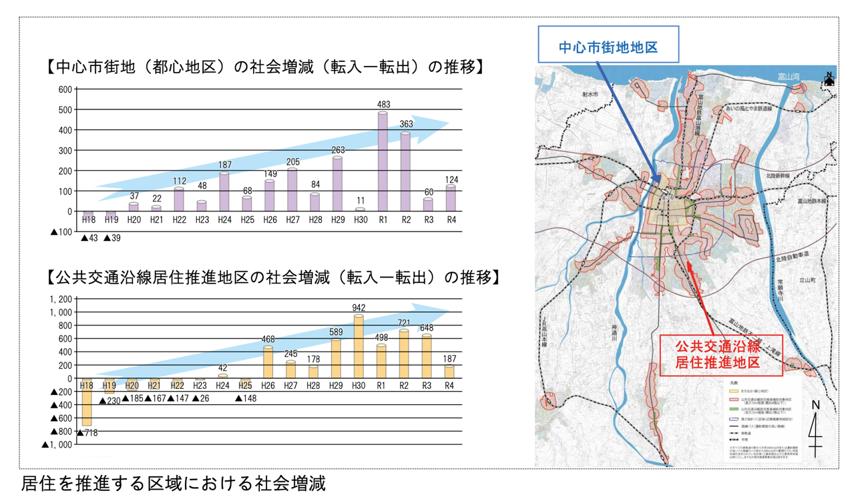Click the caption 居住を推進する区域における社会増減
This screenshot has height=503, width=868.
pyautogui.click(x=174, y=484)
